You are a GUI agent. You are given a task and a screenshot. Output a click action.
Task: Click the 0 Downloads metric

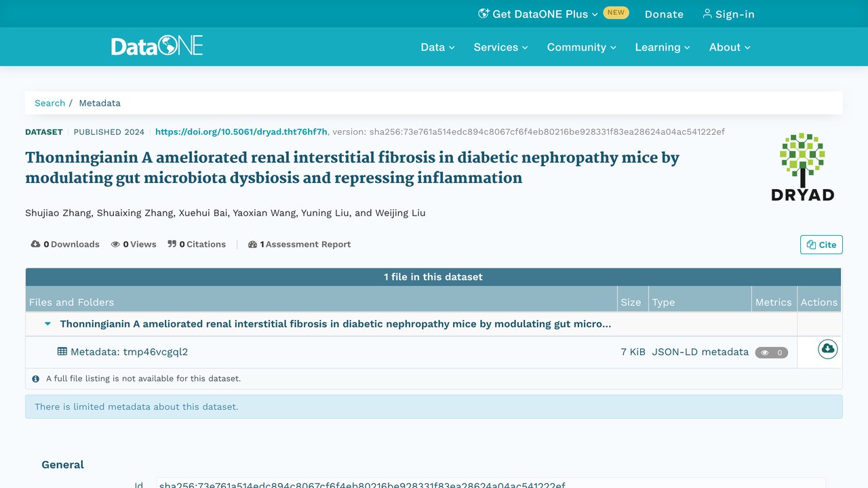pos(65,244)
